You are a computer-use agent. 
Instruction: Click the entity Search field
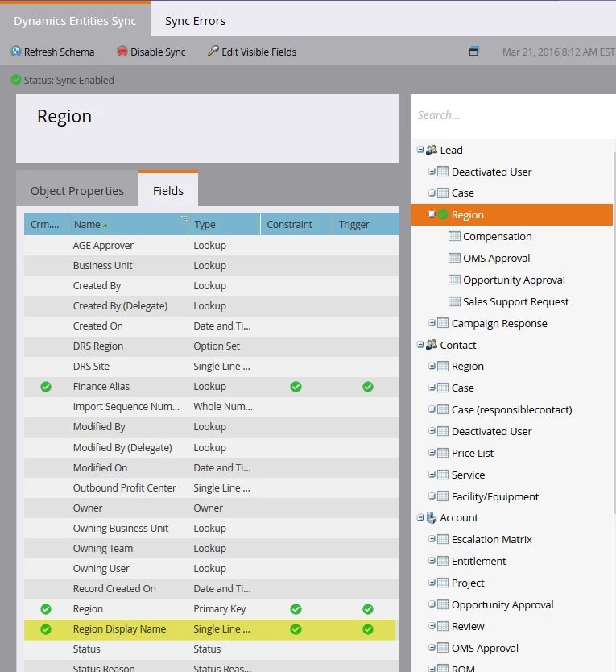point(514,115)
